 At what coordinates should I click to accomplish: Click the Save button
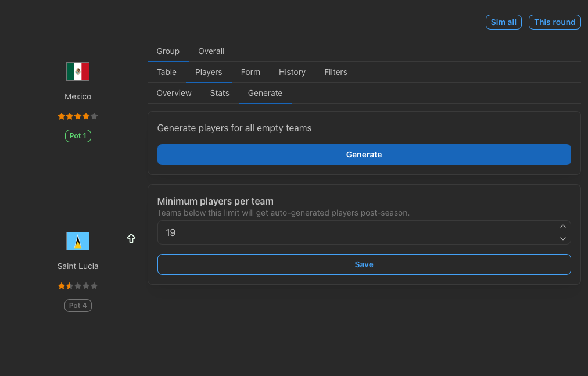coord(364,264)
